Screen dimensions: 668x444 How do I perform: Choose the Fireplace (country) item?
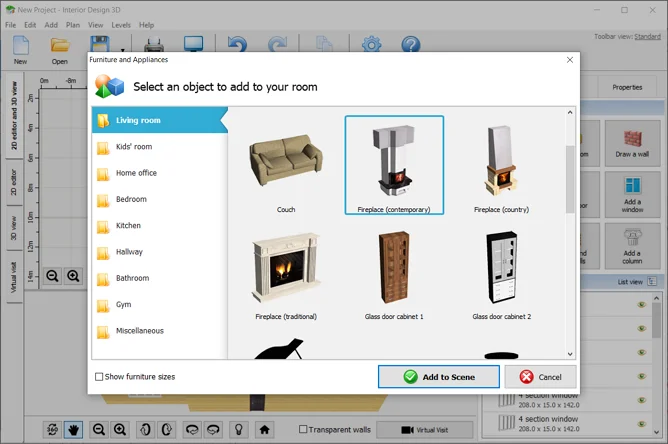(x=501, y=165)
